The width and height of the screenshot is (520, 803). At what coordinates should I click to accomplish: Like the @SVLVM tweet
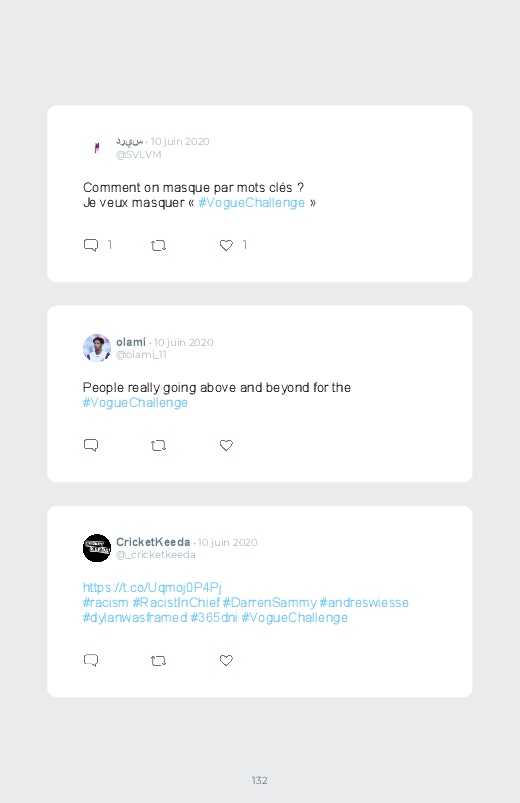coord(226,245)
